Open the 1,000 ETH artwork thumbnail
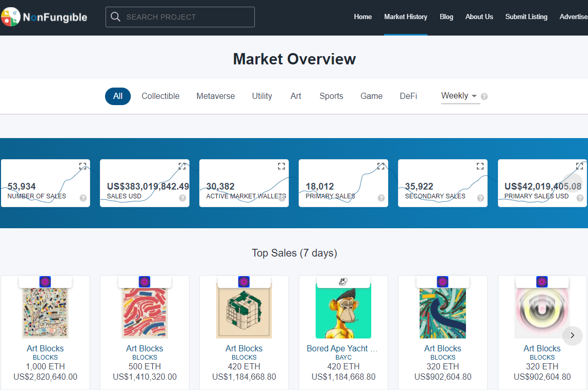 coord(45,313)
